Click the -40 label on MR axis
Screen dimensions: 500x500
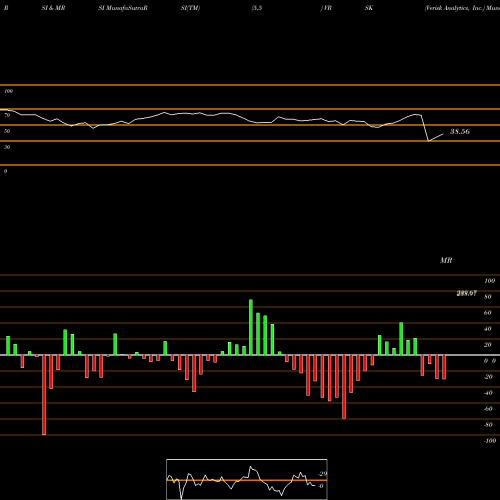click(488, 393)
